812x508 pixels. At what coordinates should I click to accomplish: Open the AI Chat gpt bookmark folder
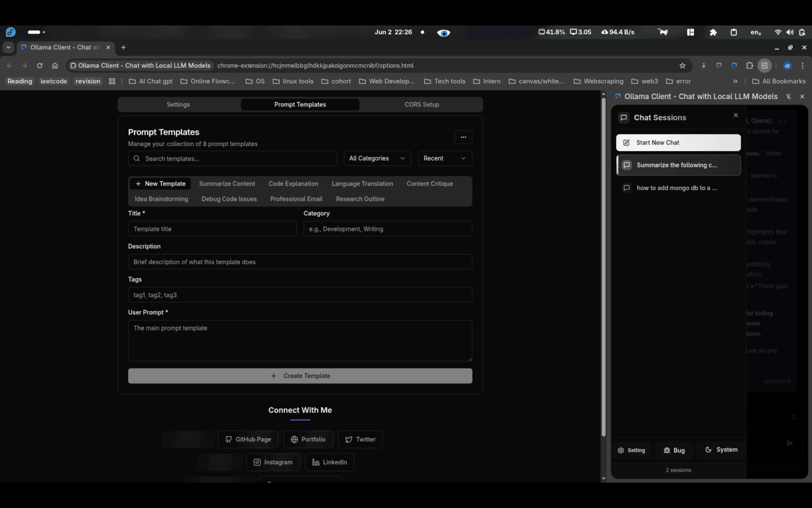point(150,81)
